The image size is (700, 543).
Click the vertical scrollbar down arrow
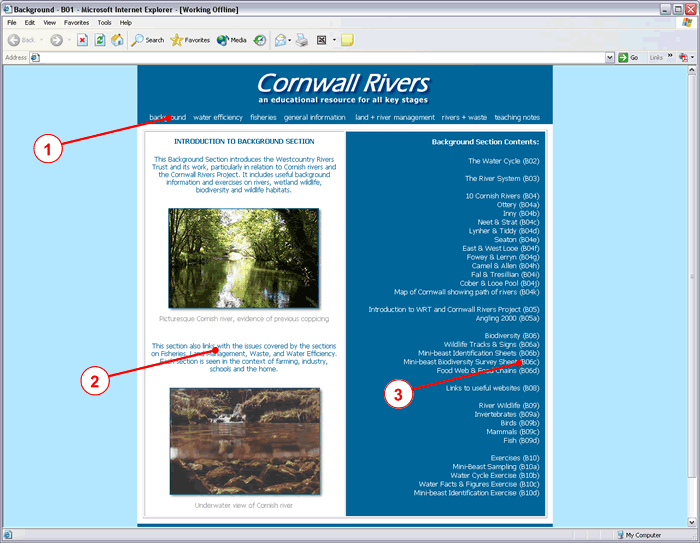coord(690,522)
